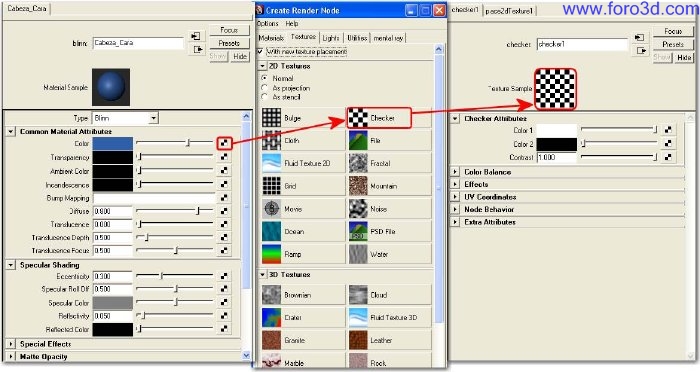Expand the Special Effects section
700x372 pixels.
(10, 344)
